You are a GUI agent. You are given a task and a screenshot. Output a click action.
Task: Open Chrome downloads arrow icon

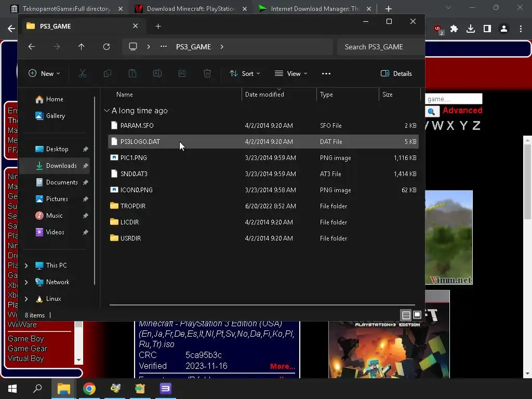click(471, 29)
